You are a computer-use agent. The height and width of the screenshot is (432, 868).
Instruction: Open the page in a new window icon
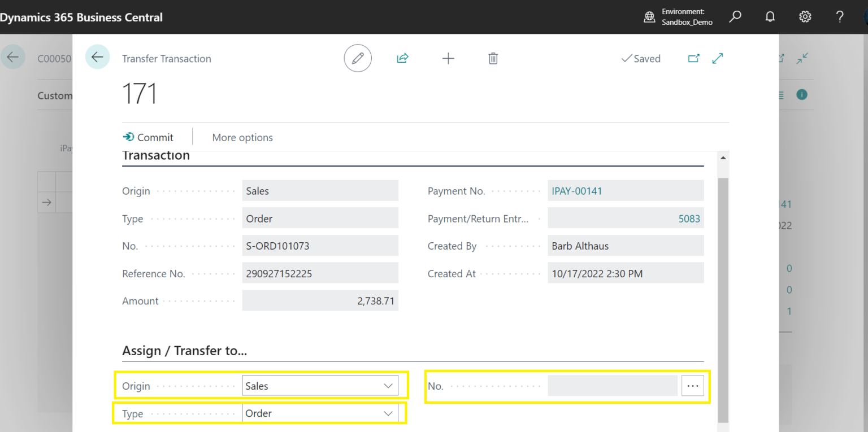tap(693, 58)
